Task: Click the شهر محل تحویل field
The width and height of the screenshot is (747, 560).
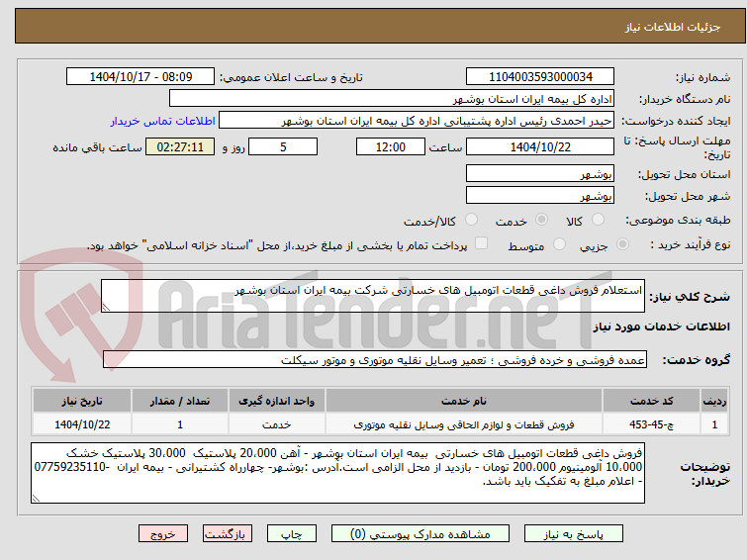Action: click(540, 195)
